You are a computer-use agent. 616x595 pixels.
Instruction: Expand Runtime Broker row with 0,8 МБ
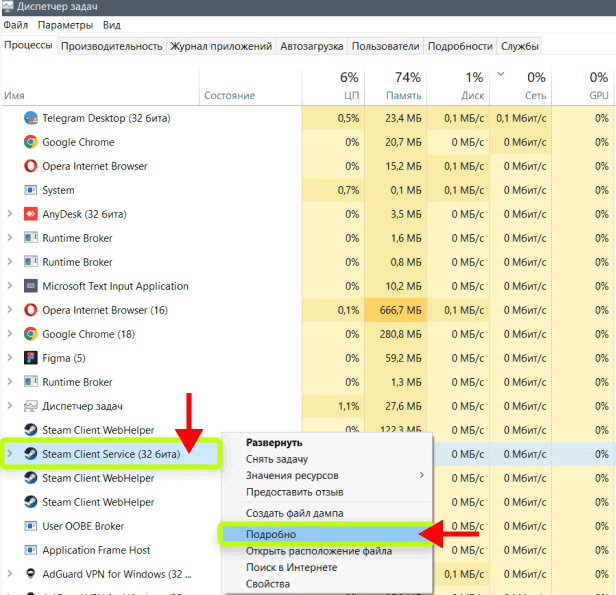tap(10, 262)
